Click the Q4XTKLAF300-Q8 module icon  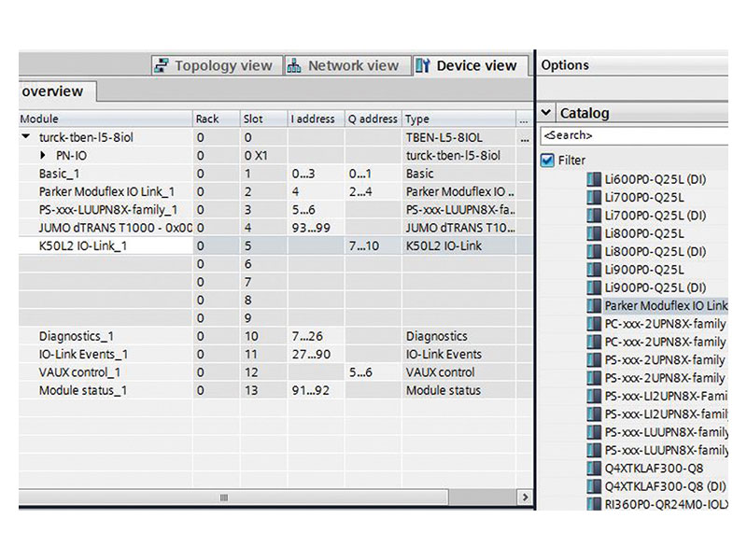tap(594, 469)
